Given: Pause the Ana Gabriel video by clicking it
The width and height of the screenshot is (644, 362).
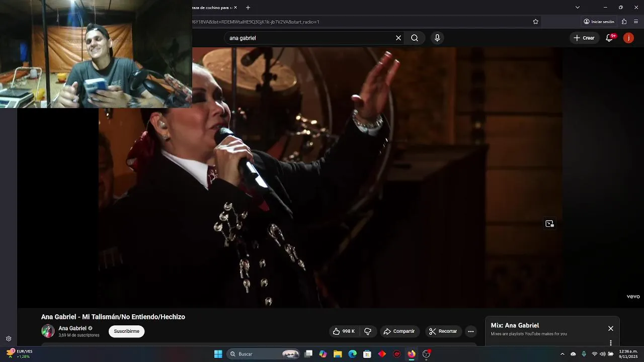Looking at the screenshot, I should coord(331,177).
